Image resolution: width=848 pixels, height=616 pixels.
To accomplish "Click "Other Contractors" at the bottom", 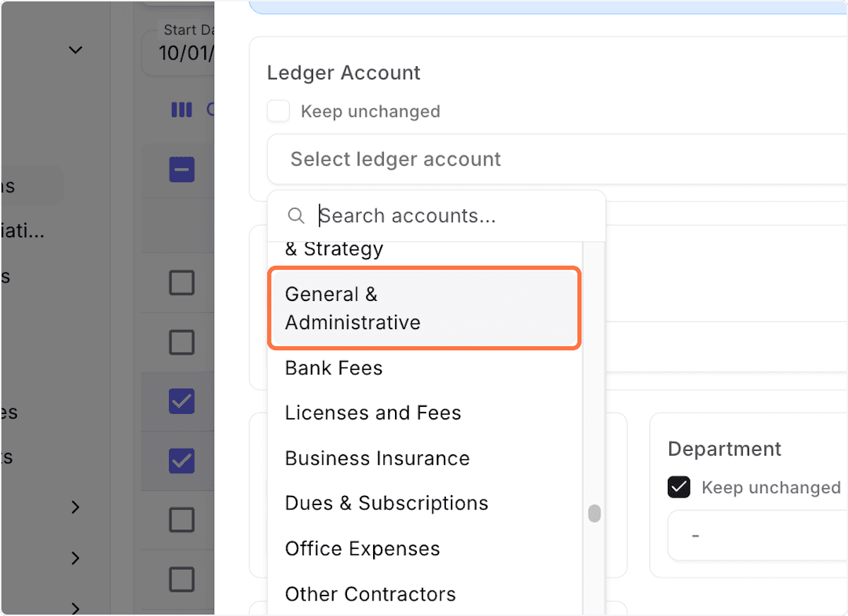I will point(370,593).
